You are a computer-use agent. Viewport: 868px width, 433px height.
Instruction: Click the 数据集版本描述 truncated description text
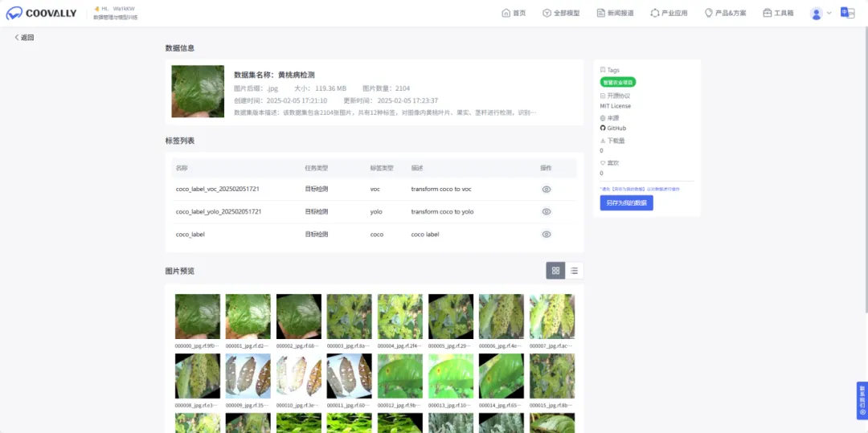(385, 112)
